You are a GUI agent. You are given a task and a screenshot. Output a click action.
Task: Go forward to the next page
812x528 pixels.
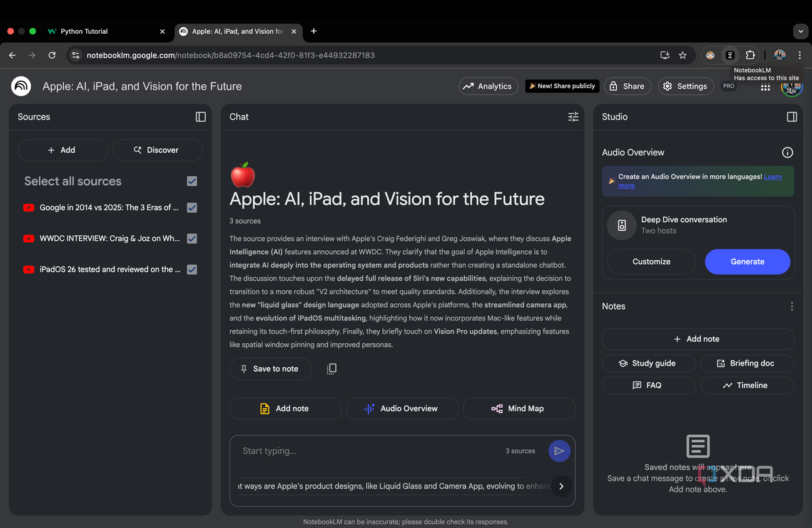tap(32, 55)
